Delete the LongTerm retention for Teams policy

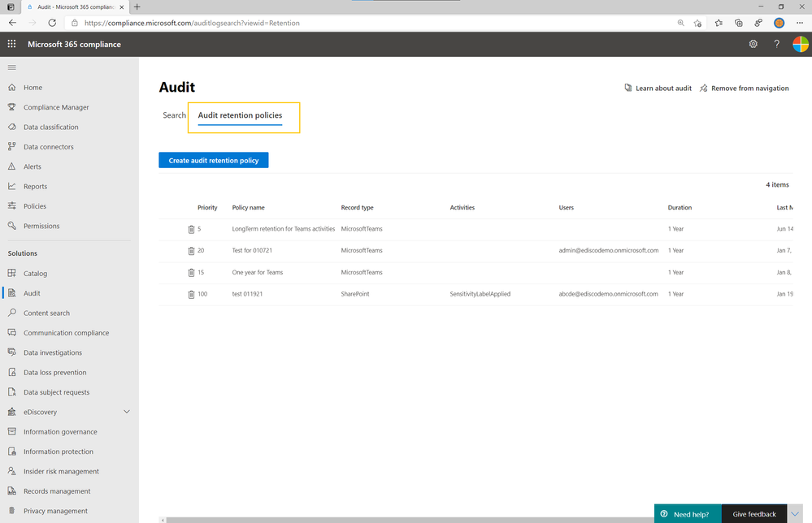point(191,229)
